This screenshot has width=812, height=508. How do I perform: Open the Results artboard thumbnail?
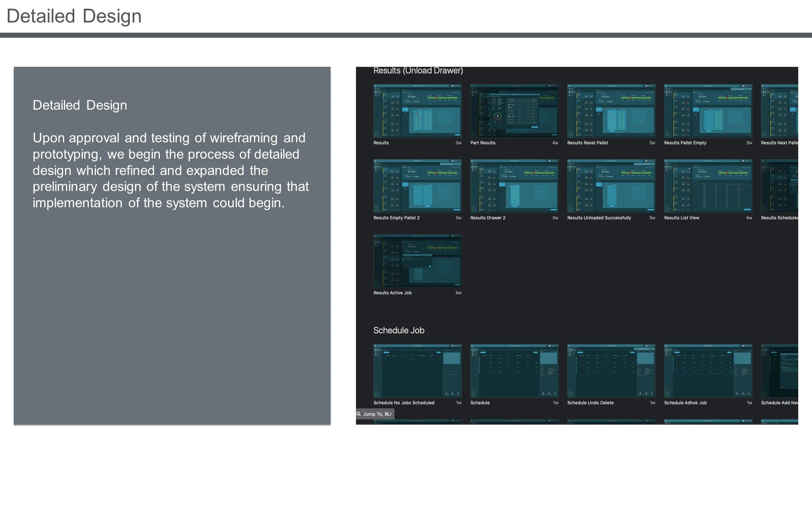pyautogui.click(x=417, y=111)
